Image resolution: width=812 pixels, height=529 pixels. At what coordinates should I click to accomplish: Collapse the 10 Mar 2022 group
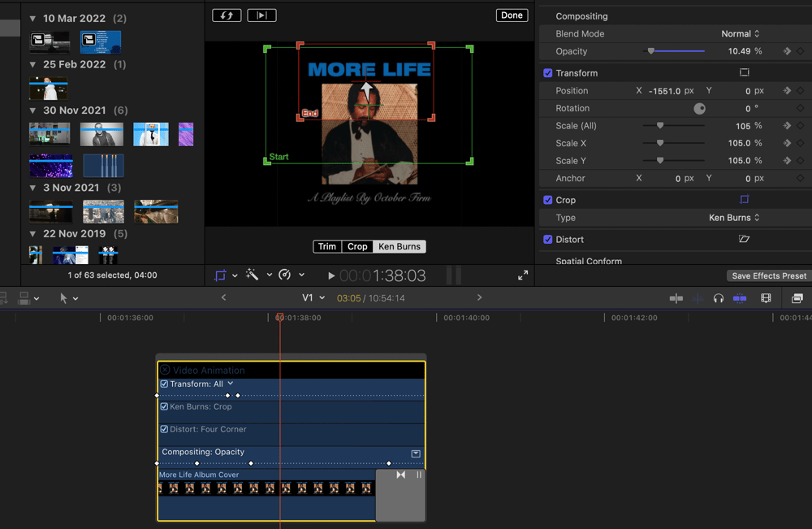point(32,19)
